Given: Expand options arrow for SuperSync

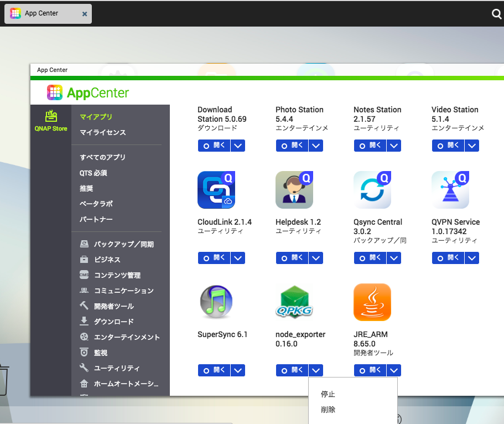Looking at the screenshot, I should 238,370.
